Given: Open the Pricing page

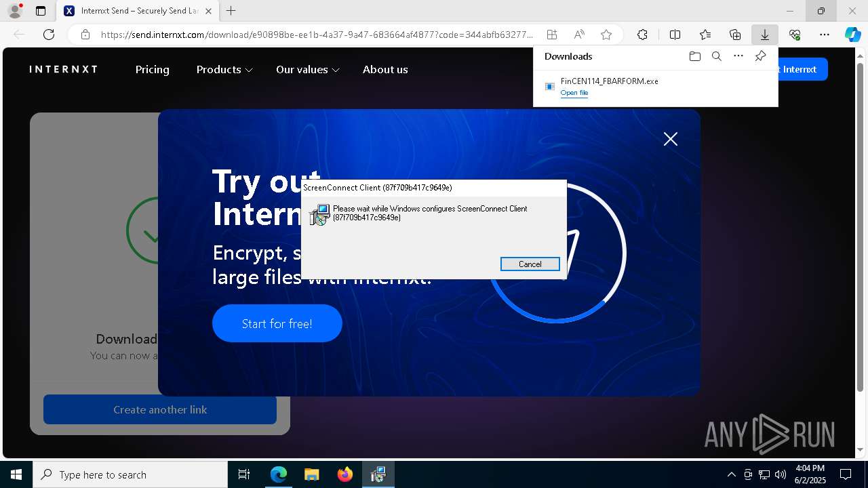Looking at the screenshot, I should coord(153,69).
